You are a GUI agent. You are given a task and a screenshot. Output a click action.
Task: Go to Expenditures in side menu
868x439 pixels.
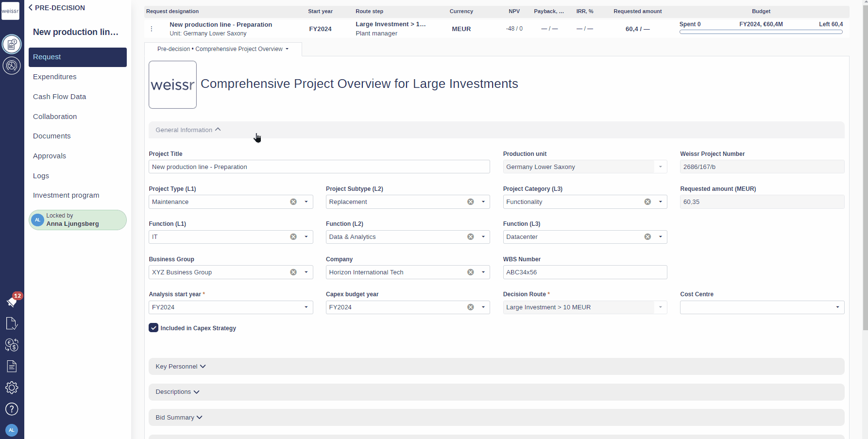click(x=55, y=77)
